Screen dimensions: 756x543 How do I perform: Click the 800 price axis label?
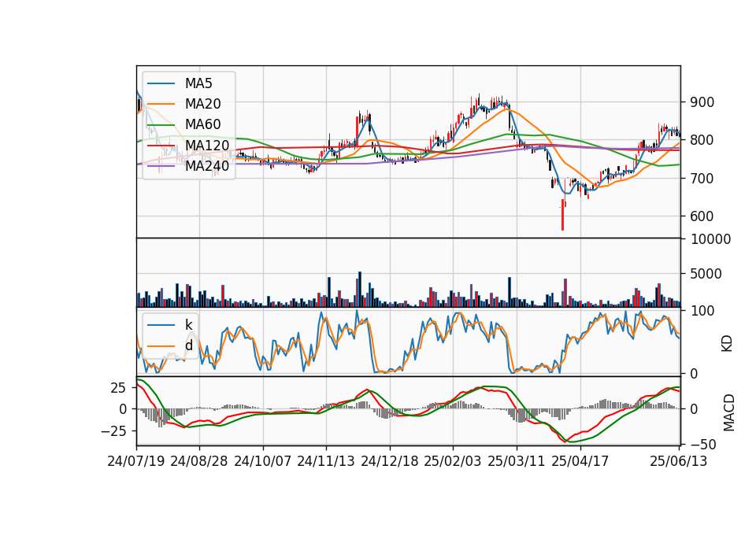[x=702, y=140]
